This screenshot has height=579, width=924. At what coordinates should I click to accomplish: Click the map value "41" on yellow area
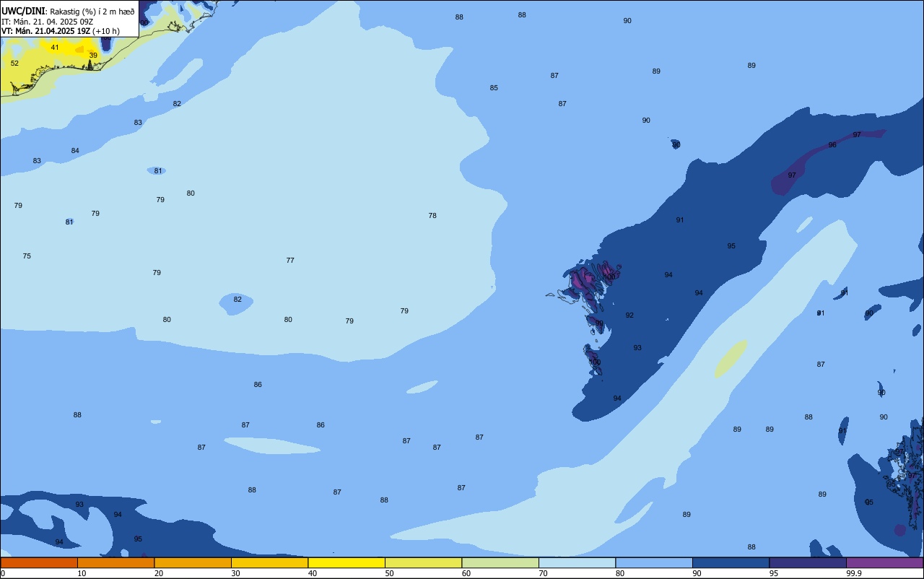point(55,48)
